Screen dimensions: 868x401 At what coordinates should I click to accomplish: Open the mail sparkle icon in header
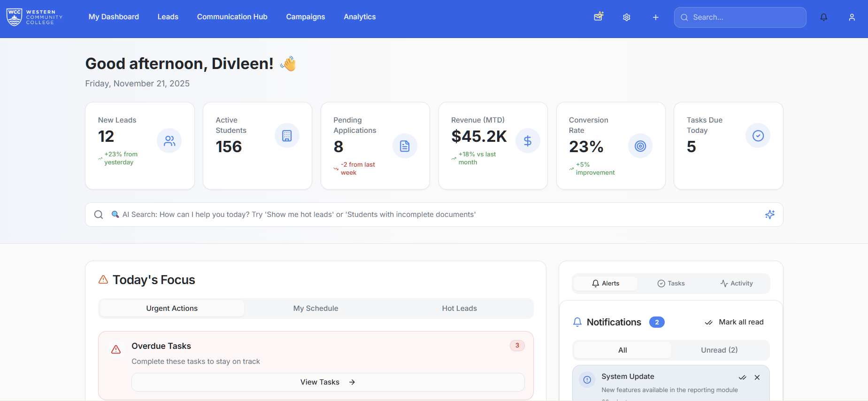click(599, 17)
